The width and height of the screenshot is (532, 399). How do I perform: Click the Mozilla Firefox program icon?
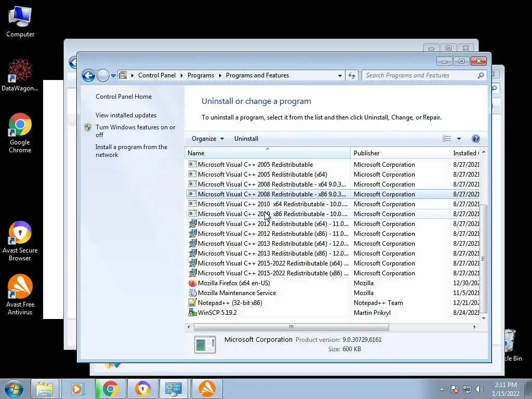pyautogui.click(x=192, y=283)
